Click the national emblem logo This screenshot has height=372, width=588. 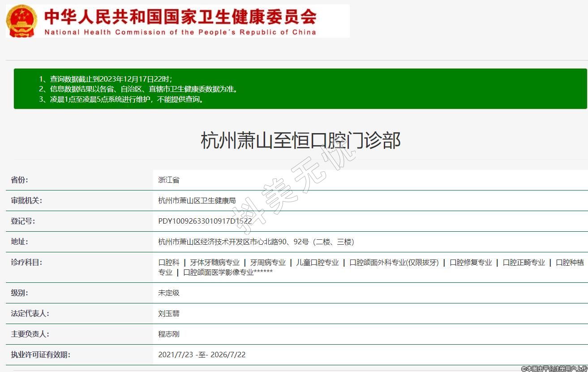(21, 21)
